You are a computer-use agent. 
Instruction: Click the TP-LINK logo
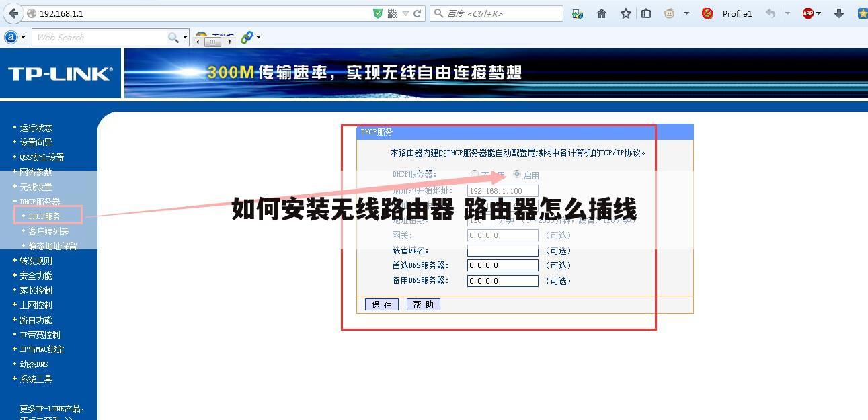pyautogui.click(x=60, y=73)
